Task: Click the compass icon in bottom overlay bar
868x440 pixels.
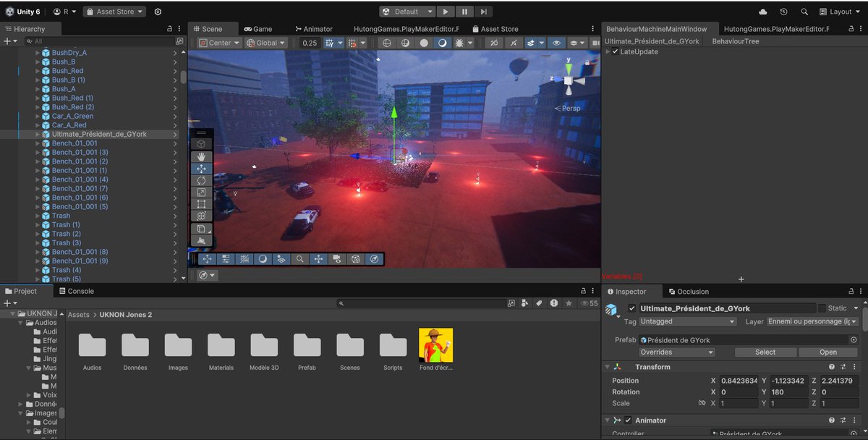Action: click(x=374, y=258)
